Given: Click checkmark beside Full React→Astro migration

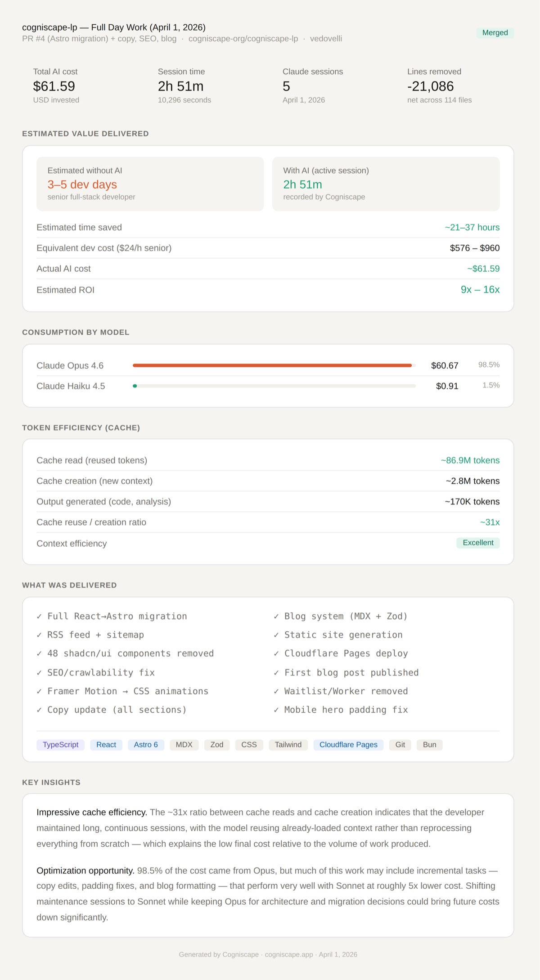Looking at the screenshot, I should (39, 616).
